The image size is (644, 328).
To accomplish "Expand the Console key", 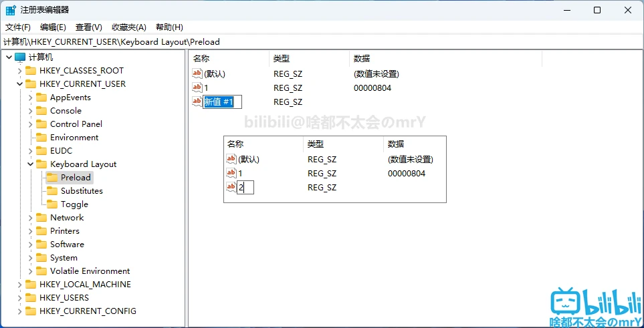I will 30,111.
